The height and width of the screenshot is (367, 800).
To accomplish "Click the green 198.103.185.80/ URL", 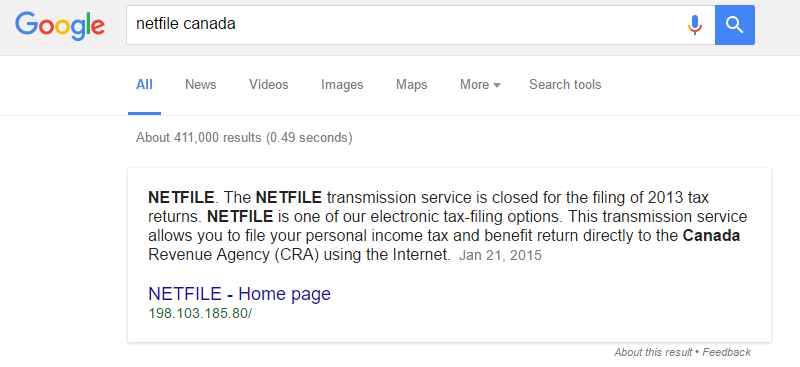I will (200, 313).
